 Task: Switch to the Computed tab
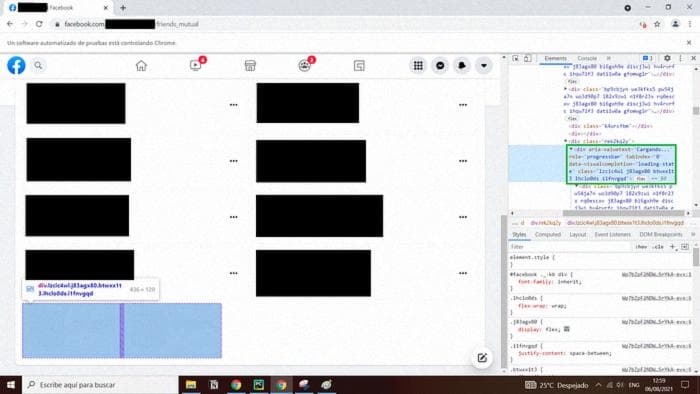[x=548, y=234]
